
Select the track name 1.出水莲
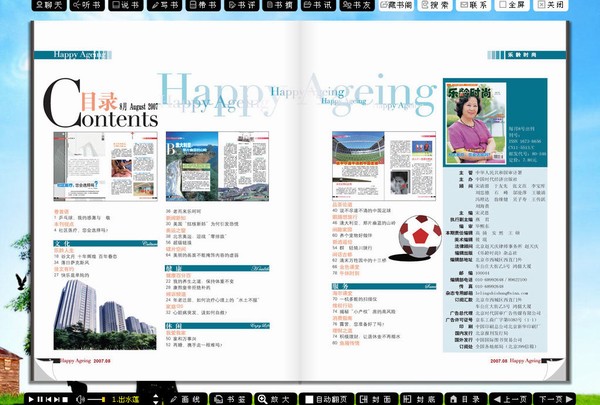(126, 399)
